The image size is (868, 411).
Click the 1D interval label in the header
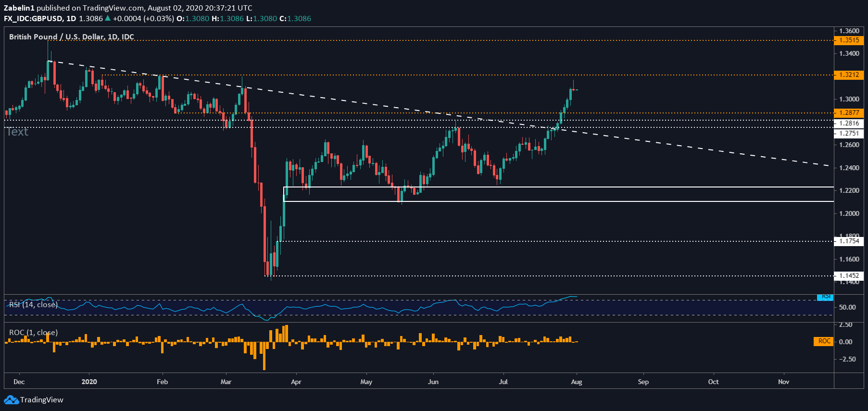(71, 18)
